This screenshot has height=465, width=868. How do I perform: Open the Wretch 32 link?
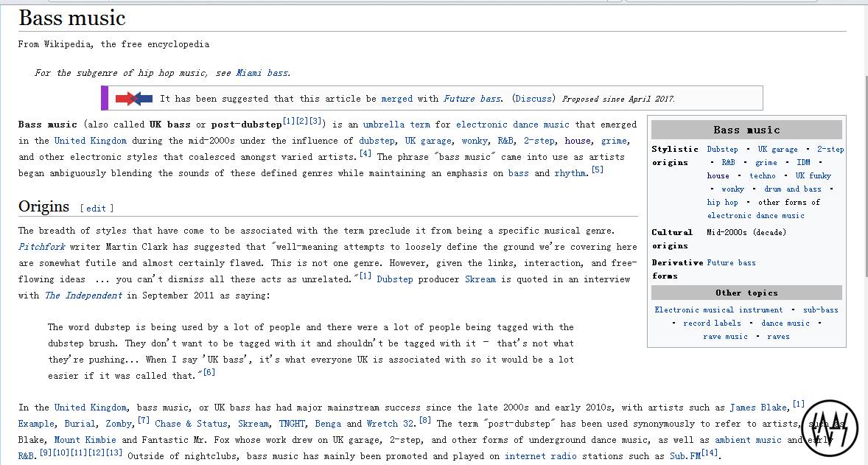point(391,424)
